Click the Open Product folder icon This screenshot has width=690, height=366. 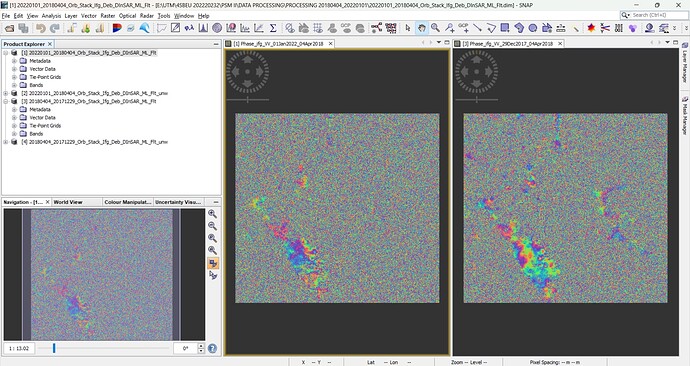[x=9, y=28]
